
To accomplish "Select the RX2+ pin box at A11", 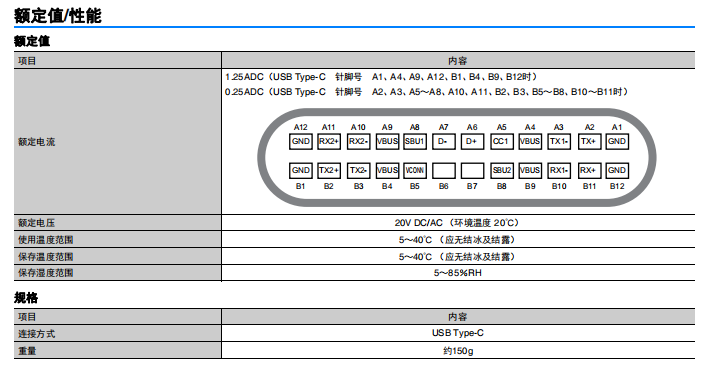I will click(329, 141).
